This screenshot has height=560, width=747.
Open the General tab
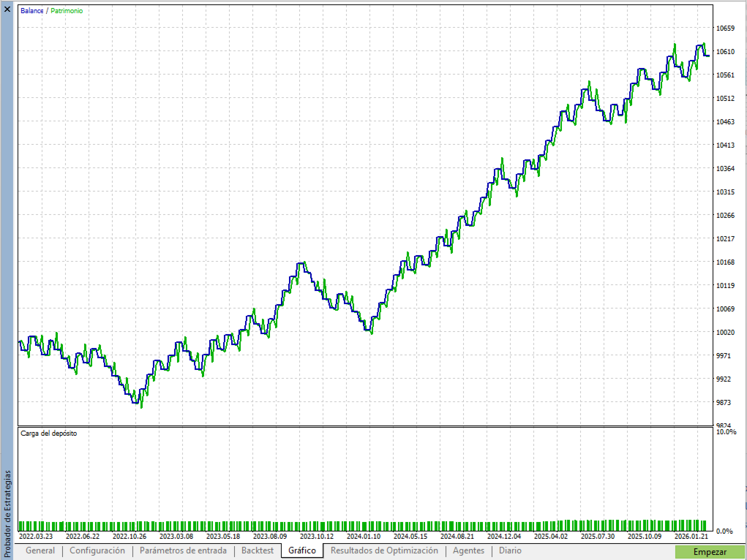click(40, 550)
